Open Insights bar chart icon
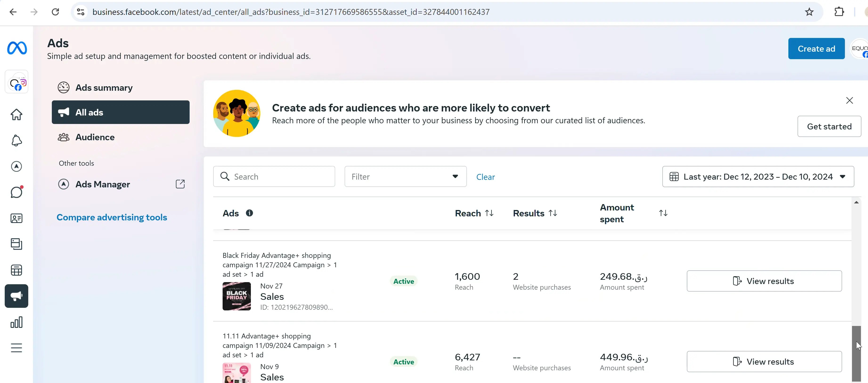This screenshot has height=383, width=868. [x=16, y=322]
